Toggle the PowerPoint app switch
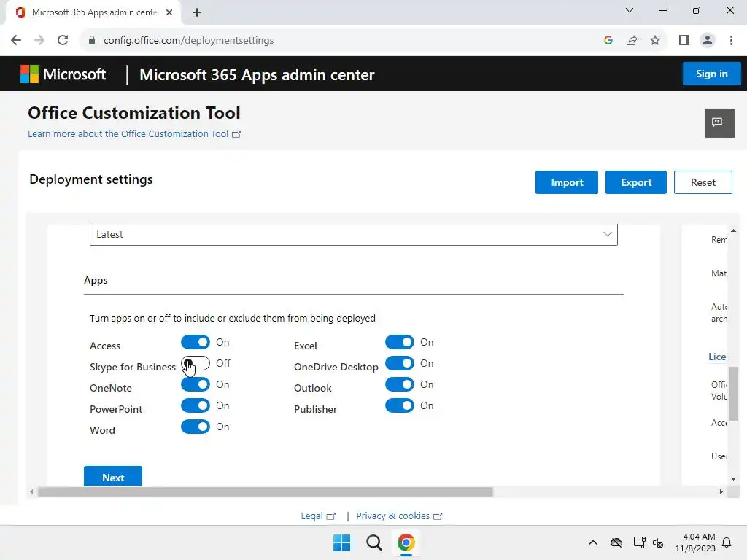Viewport: 747px width, 560px height. (196, 405)
